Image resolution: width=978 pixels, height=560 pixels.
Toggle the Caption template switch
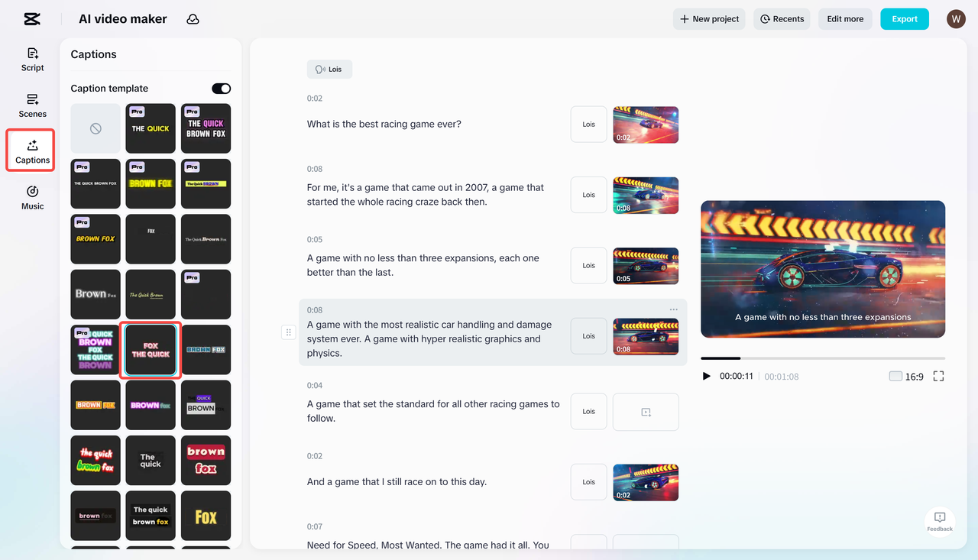coord(221,89)
